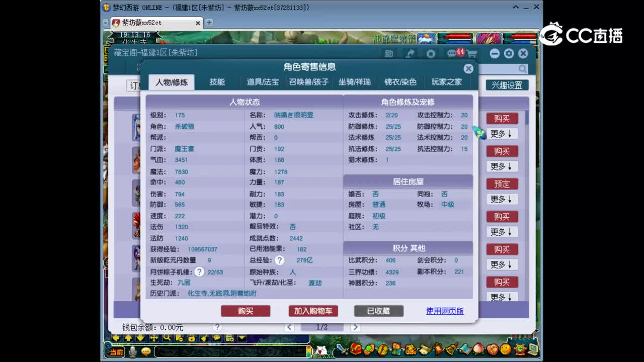
Task: Click the four-way move icon in chat controls
Action: coord(153,338)
